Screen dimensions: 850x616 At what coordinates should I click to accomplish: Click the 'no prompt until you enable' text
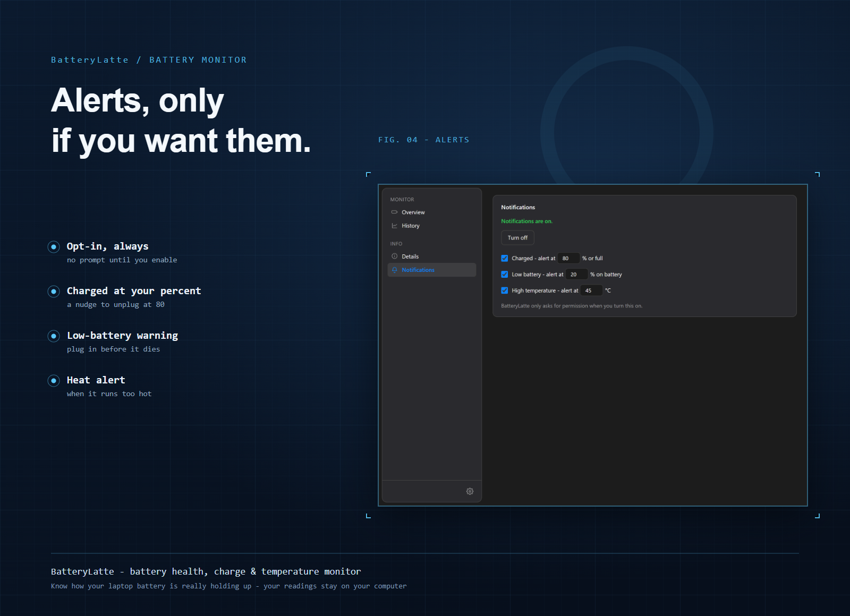(x=122, y=260)
